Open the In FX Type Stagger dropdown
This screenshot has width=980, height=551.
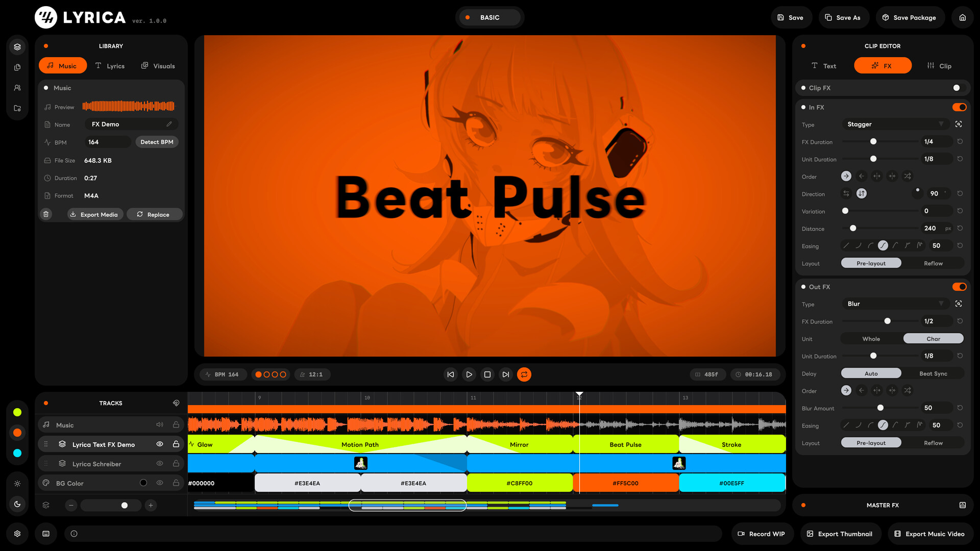[x=895, y=124]
